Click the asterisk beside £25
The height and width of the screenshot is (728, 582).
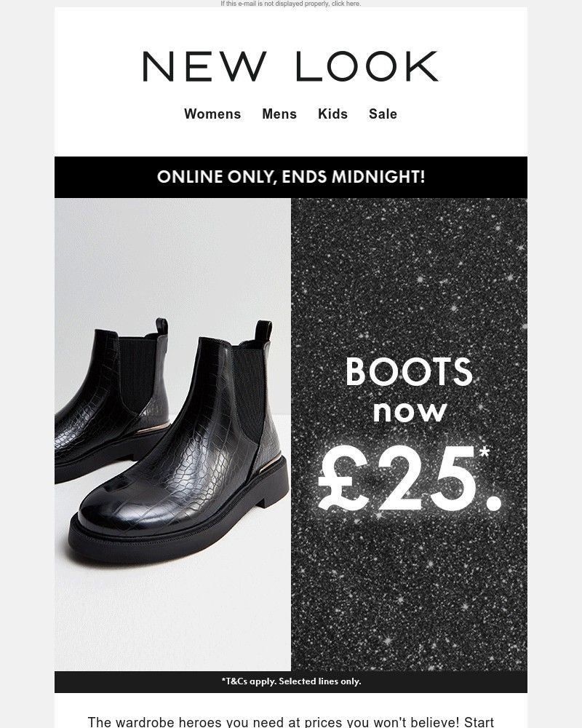(485, 451)
